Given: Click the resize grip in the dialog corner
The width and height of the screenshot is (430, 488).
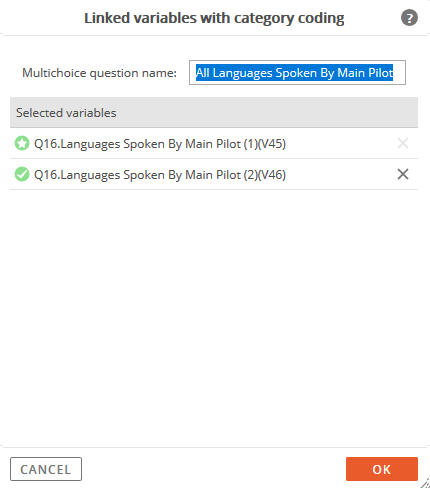Looking at the screenshot, I should [425, 483].
